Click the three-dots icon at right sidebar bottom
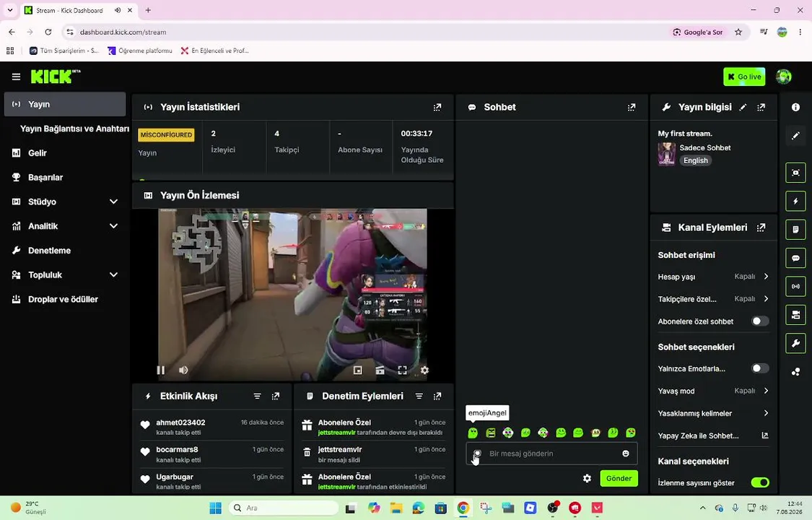 pos(795,372)
